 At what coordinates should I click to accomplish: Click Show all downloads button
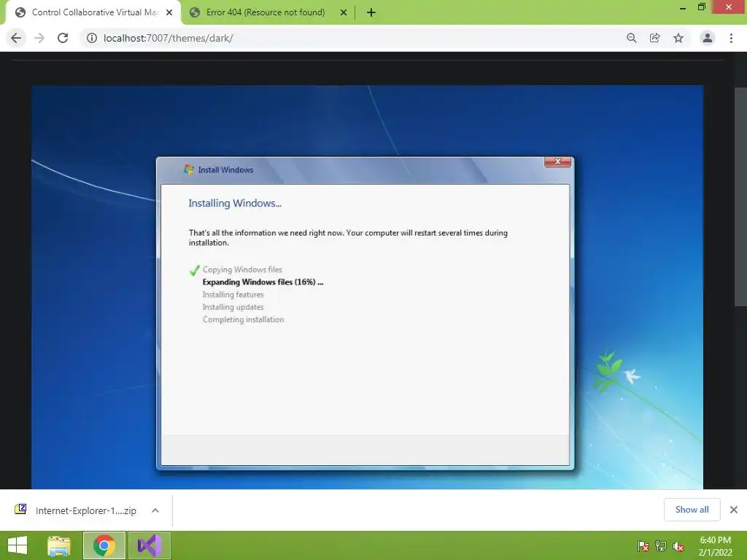point(692,510)
